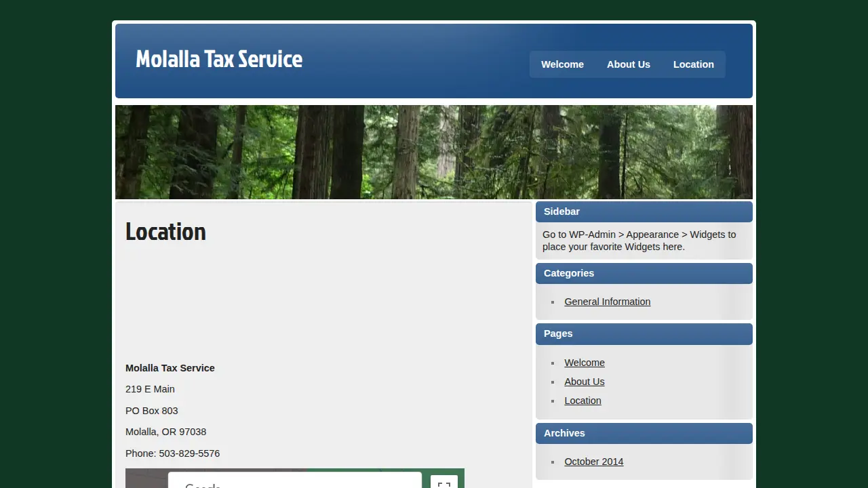Click the Sidebar widget heading

click(x=644, y=211)
